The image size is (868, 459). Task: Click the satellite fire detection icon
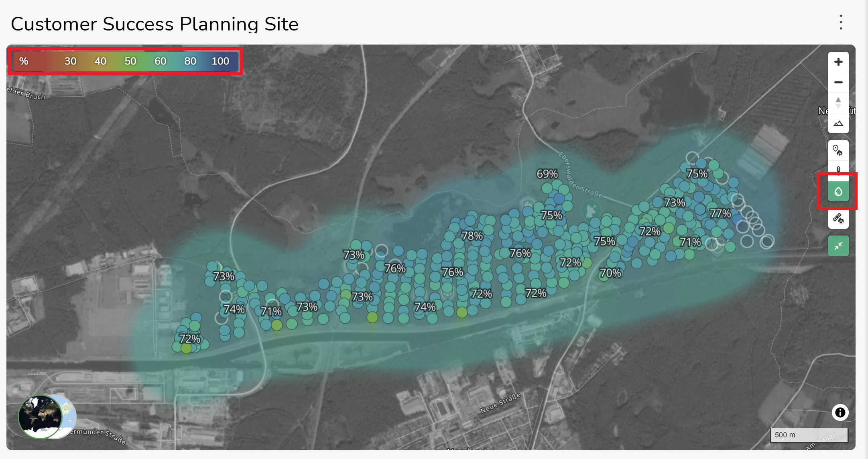838,219
